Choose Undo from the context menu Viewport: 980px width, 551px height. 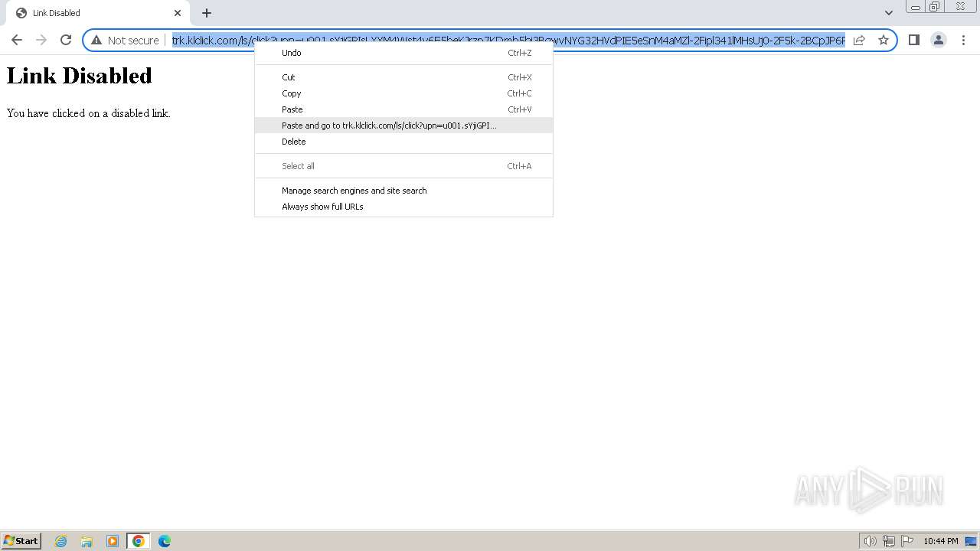(x=403, y=53)
